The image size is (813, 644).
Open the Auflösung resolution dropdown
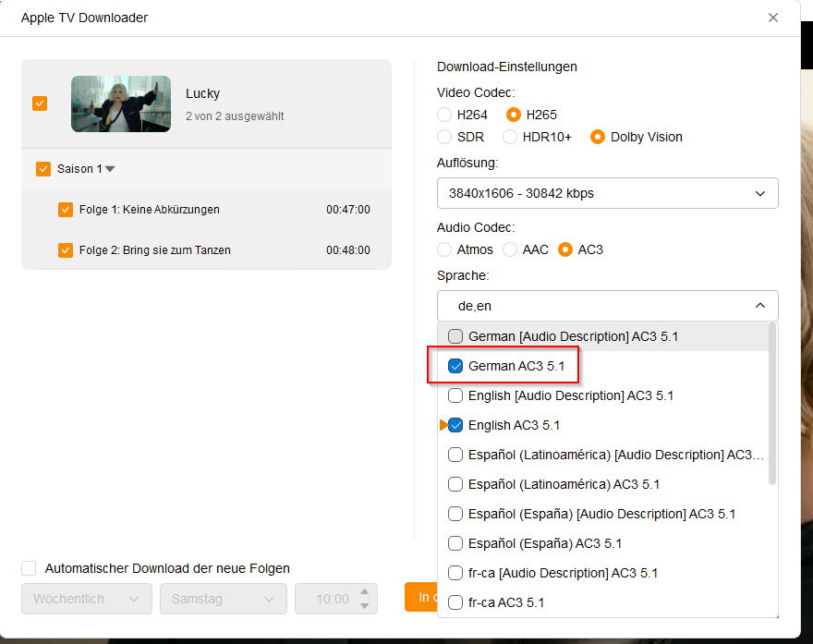pyautogui.click(x=608, y=193)
